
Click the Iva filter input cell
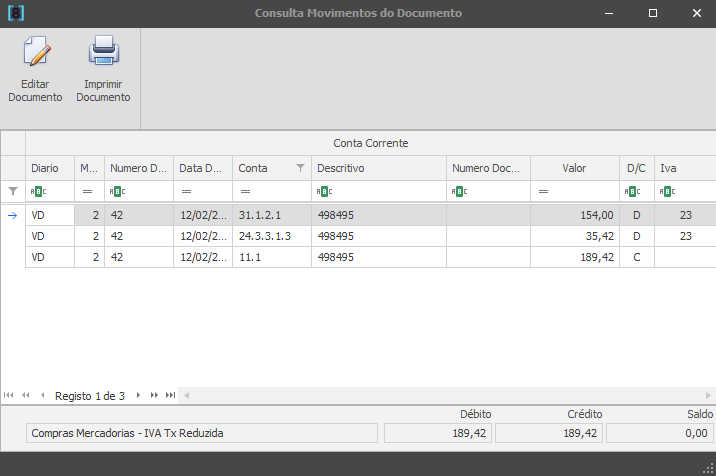tap(692, 191)
